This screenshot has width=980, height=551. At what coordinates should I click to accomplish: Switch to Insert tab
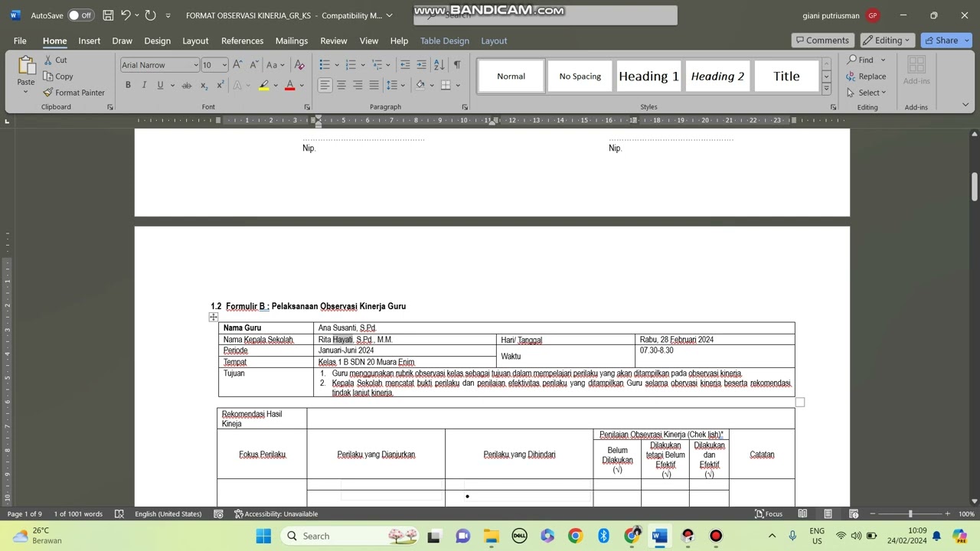pyautogui.click(x=89, y=41)
